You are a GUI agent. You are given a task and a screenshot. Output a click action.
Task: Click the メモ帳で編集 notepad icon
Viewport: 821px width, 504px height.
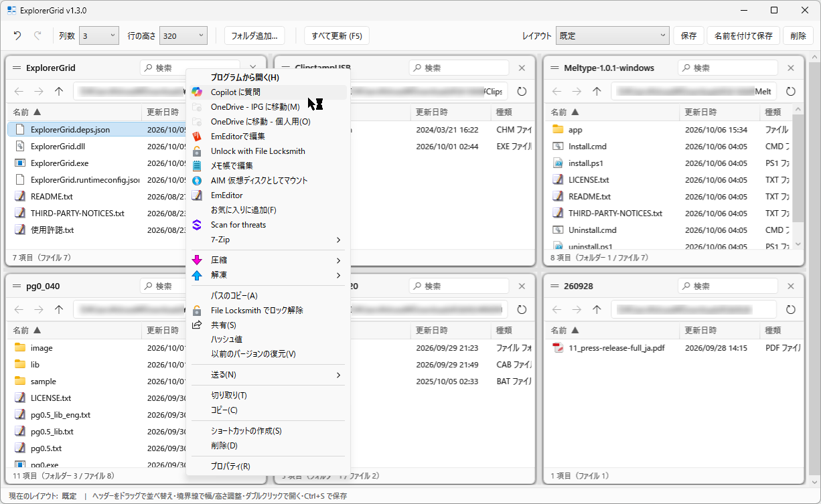[x=197, y=165]
